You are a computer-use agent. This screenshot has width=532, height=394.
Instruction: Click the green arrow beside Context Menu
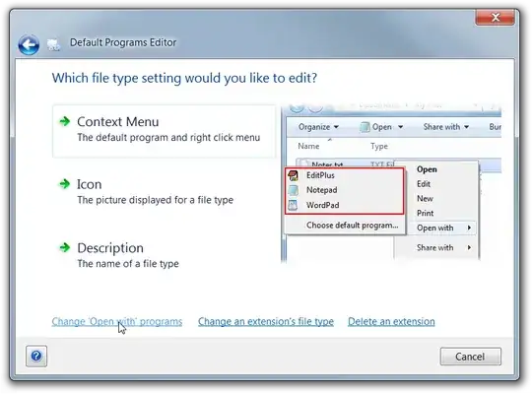click(x=64, y=121)
